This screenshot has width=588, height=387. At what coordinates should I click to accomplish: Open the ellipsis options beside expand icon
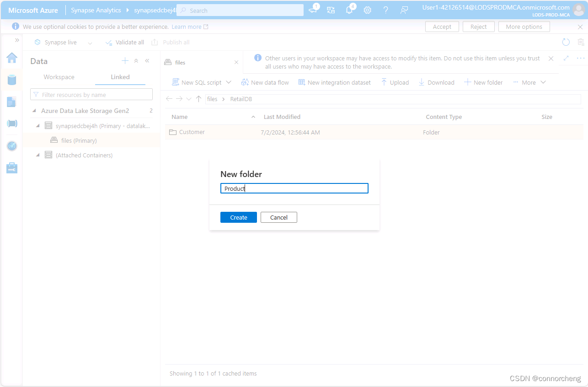(x=581, y=58)
